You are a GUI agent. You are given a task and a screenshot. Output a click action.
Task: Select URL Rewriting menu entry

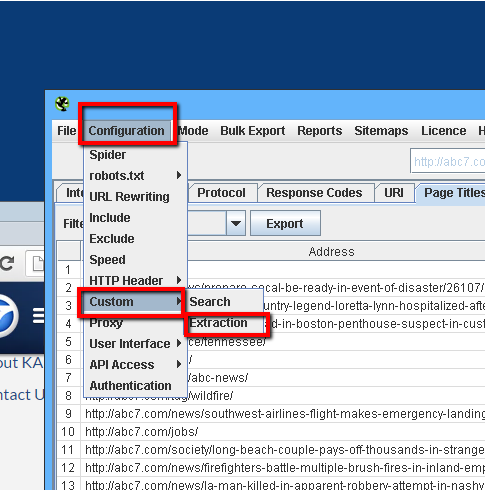coord(135,197)
